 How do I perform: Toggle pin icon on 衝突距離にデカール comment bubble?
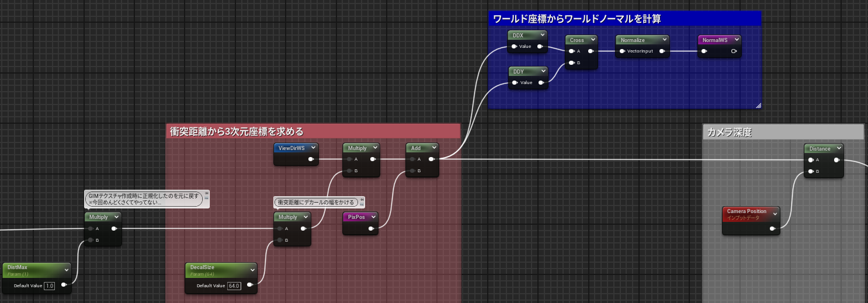362,199
